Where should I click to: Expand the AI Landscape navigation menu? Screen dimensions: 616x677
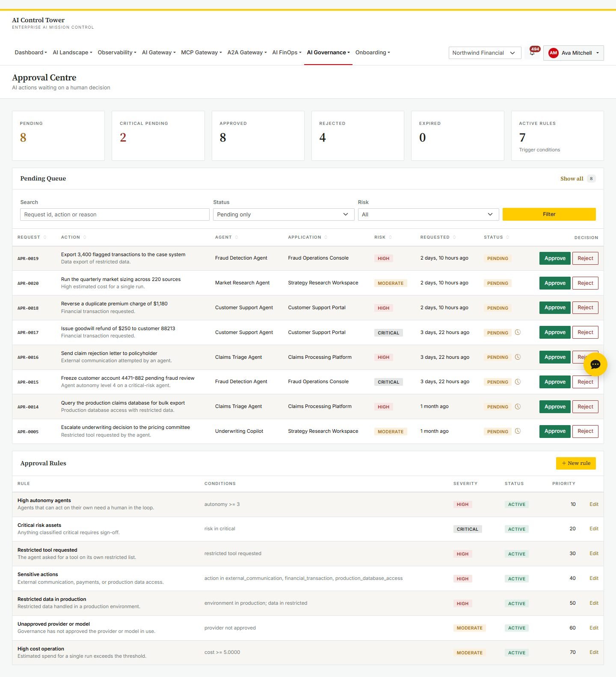click(x=72, y=53)
